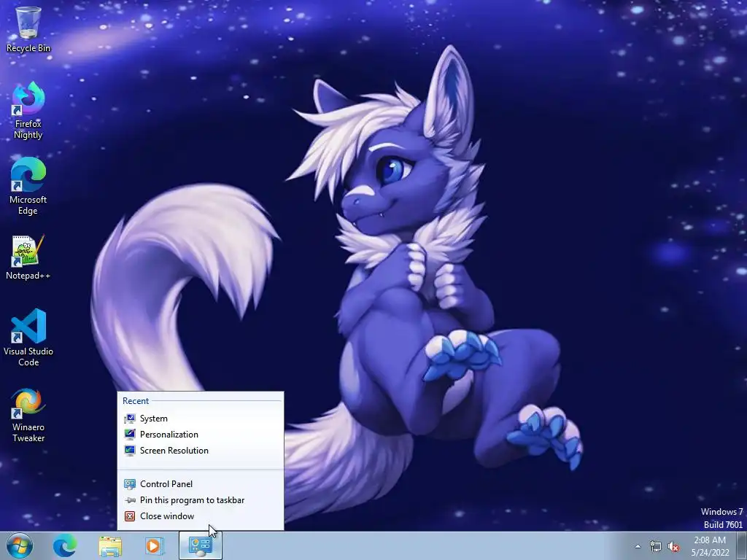Screen dimensions: 747x560
Task: Open the Windows Start button
Action: pos(20,545)
